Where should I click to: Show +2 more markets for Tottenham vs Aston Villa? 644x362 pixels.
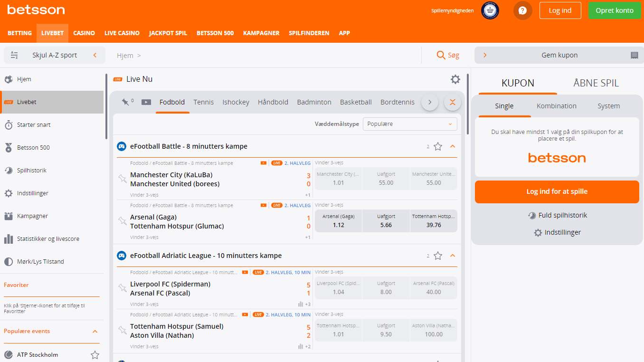pyautogui.click(x=308, y=346)
